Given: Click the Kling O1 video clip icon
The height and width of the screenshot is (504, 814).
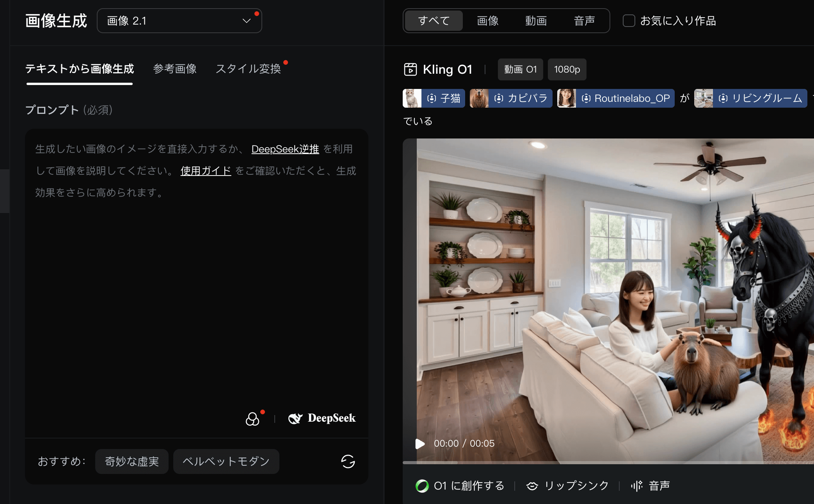Looking at the screenshot, I should coord(410,69).
